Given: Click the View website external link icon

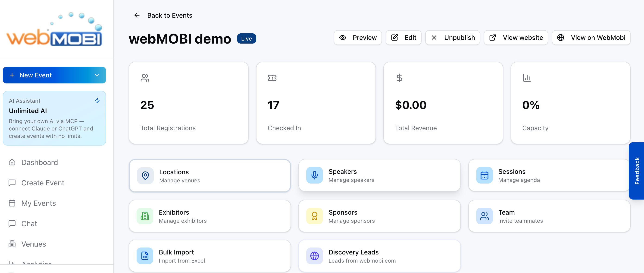Looking at the screenshot, I should pos(493,38).
